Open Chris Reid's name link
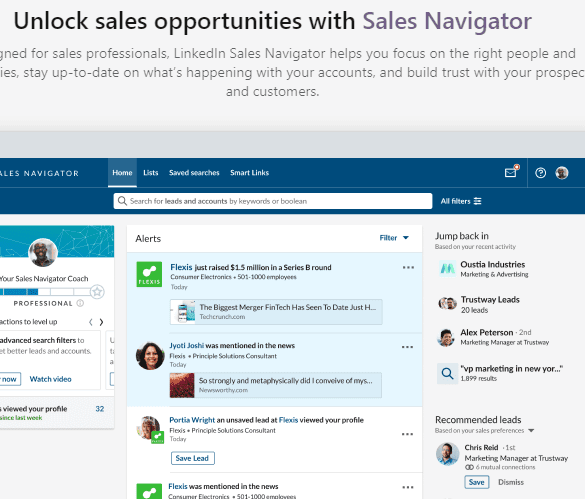Image resolution: width=585 pixels, height=499 pixels. (x=481, y=447)
